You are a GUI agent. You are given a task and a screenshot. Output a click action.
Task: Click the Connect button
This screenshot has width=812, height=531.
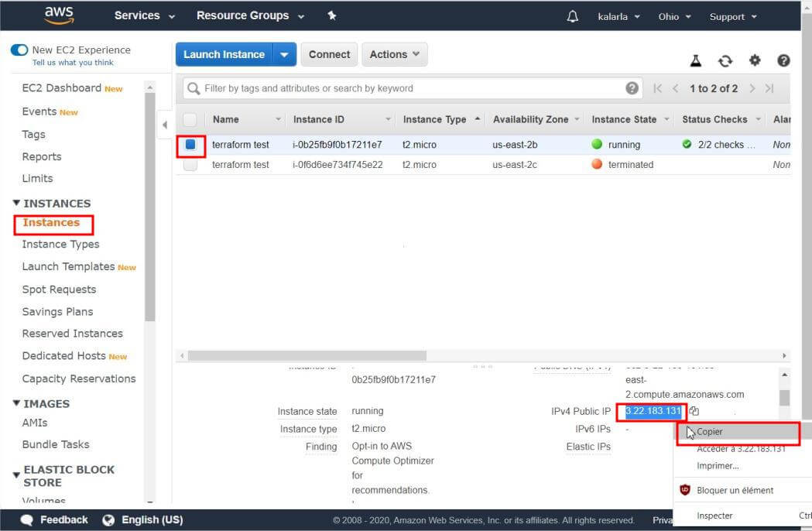coord(329,55)
